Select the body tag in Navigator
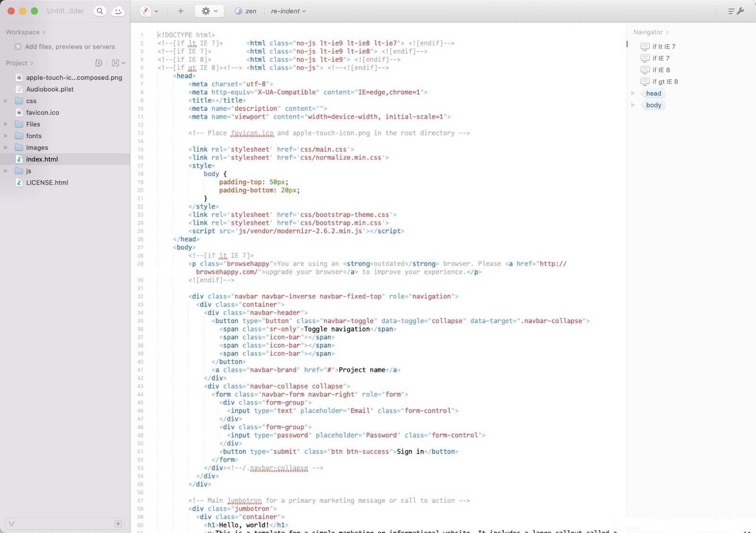The image size is (756, 533). (653, 105)
